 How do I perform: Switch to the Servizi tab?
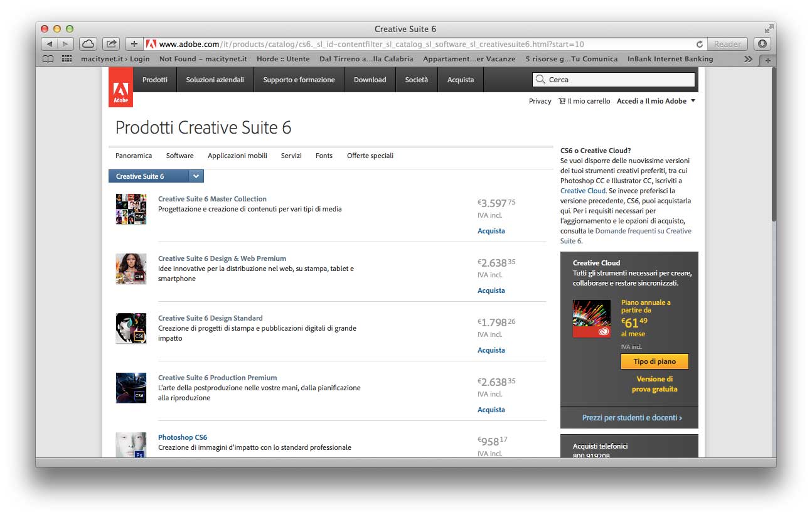[x=291, y=156]
